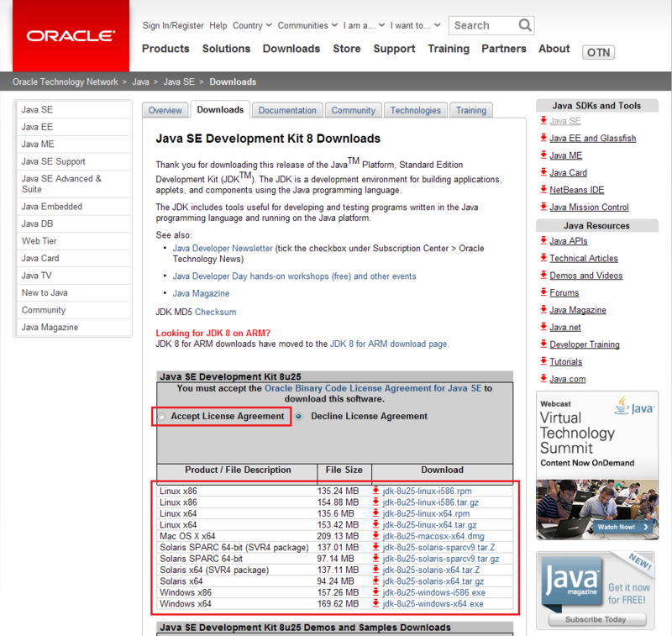672x636 pixels.
Task: Click red arrow icon next to Java.com
Action: pyautogui.click(x=543, y=378)
